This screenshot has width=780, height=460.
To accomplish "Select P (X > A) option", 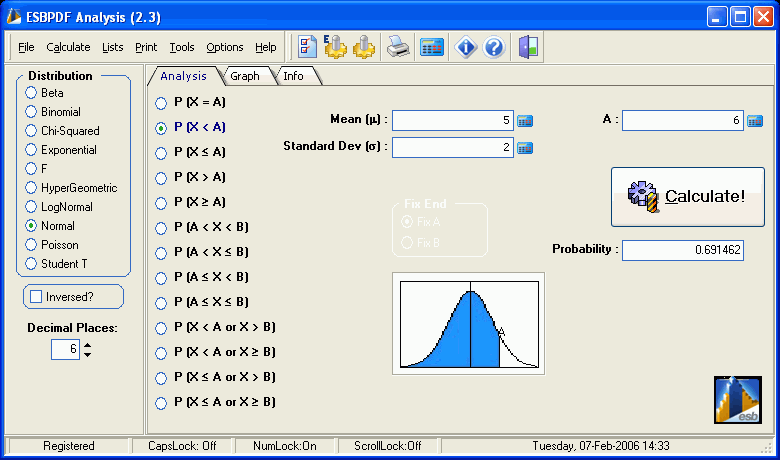I will [191, 178].
